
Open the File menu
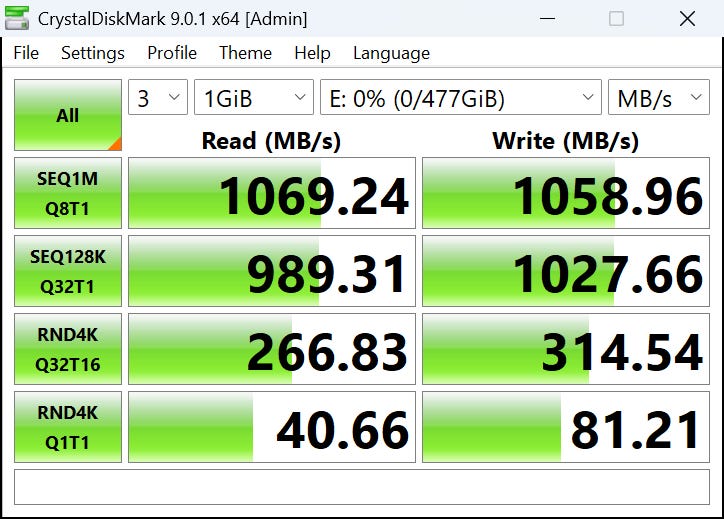26,53
